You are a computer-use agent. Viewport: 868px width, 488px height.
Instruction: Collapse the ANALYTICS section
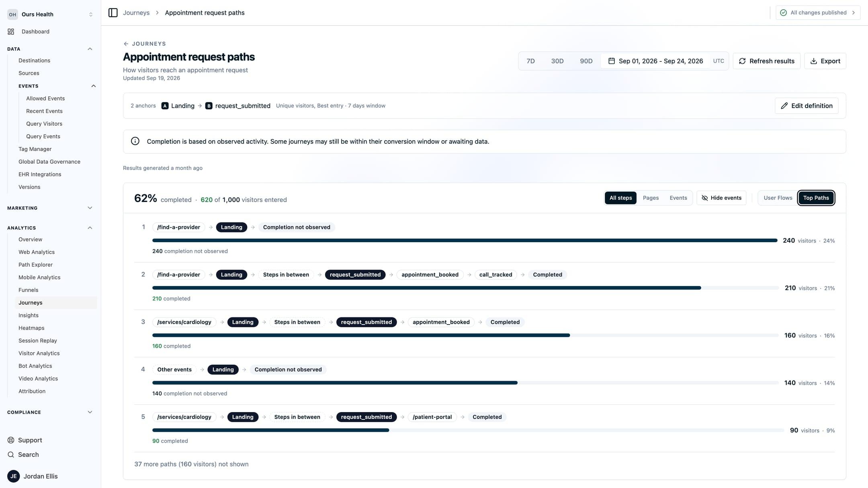tap(90, 228)
